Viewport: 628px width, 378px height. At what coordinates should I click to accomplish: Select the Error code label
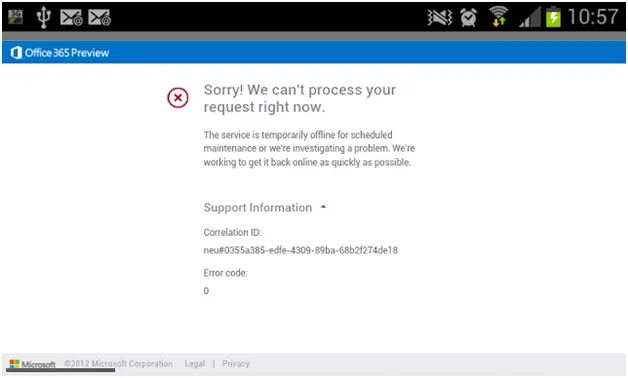(225, 273)
